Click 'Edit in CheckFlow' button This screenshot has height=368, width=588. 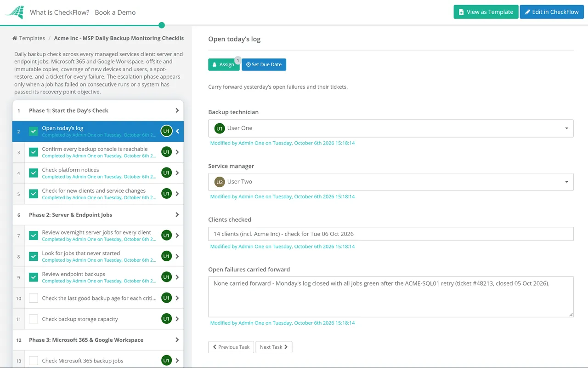552,12
